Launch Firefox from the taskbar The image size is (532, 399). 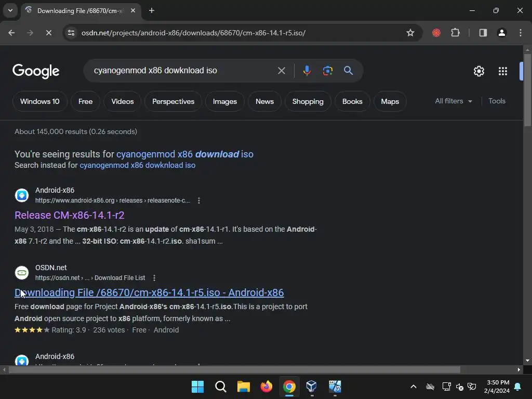pos(267,387)
